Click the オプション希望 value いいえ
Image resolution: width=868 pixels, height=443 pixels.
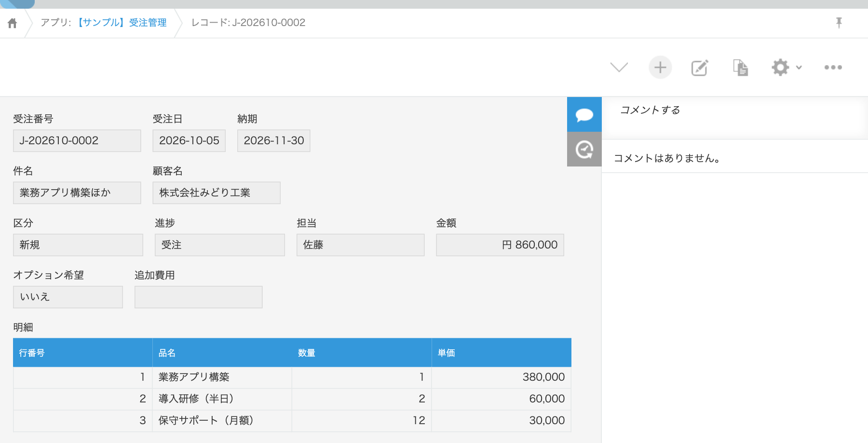click(68, 297)
